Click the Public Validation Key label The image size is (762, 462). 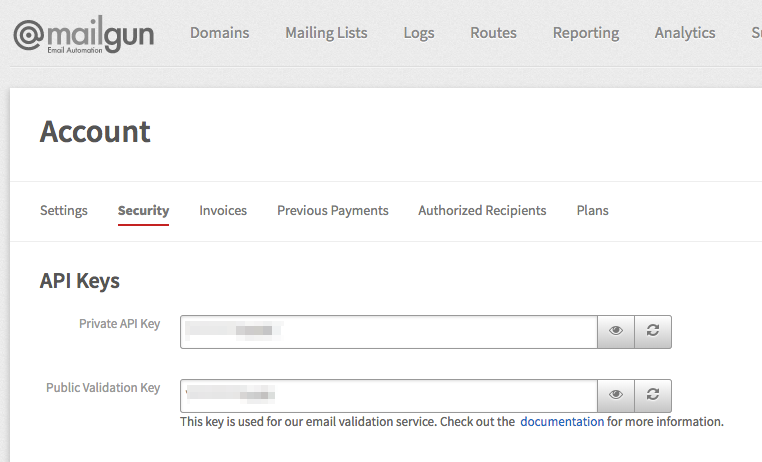click(103, 388)
